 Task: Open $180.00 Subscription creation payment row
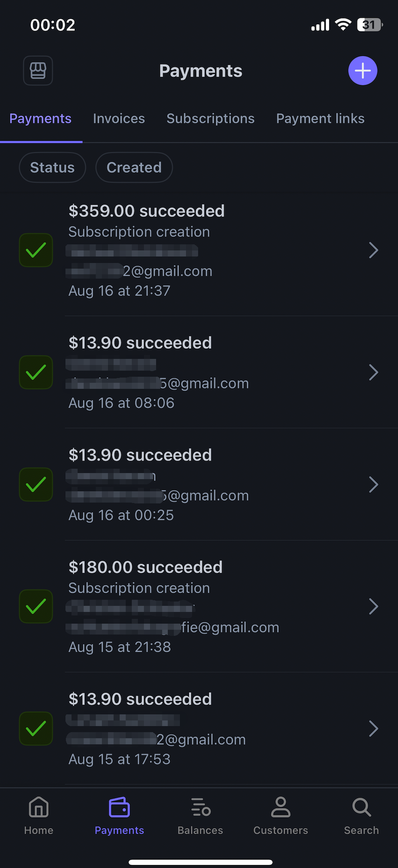point(199,606)
